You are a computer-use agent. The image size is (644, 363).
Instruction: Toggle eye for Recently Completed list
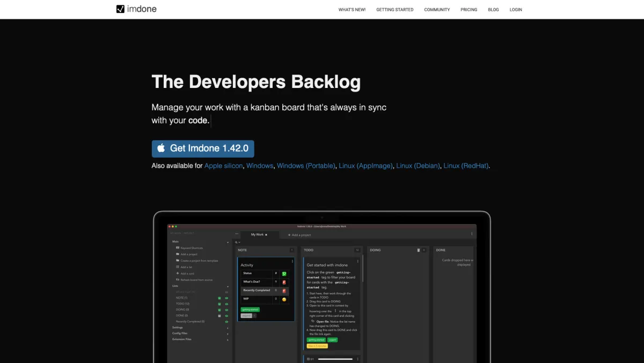pyautogui.click(x=226, y=322)
